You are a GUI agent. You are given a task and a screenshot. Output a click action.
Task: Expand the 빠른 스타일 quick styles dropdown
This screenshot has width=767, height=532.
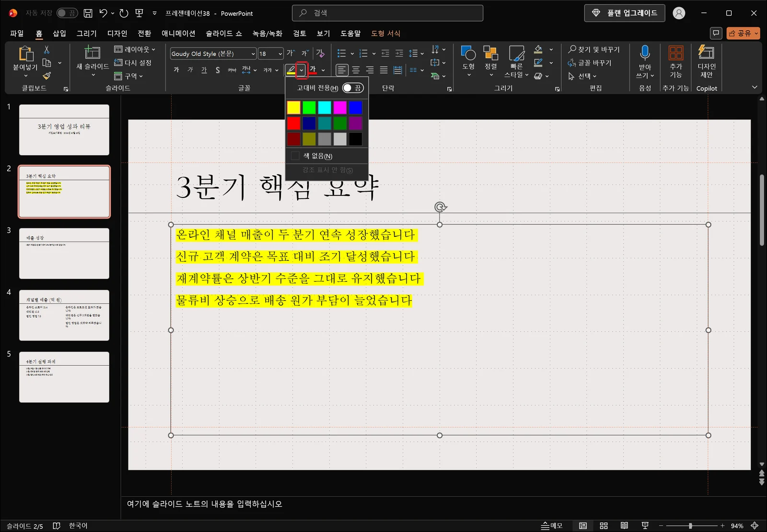tap(516, 62)
